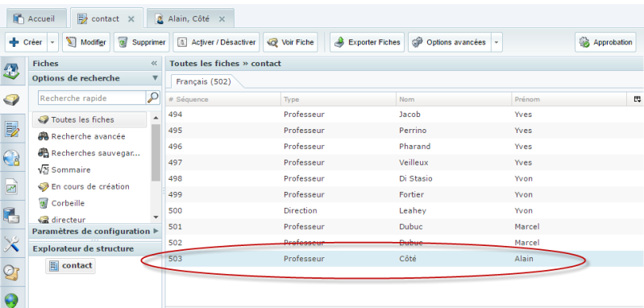Click the Options avancées button
This screenshot has height=308, width=644.
point(449,42)
